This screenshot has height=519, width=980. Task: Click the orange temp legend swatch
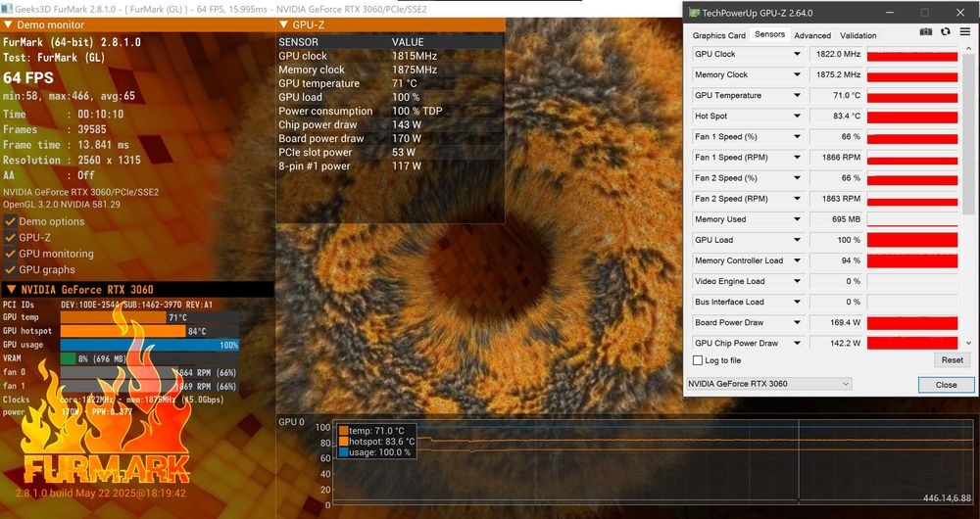point(343,430)
